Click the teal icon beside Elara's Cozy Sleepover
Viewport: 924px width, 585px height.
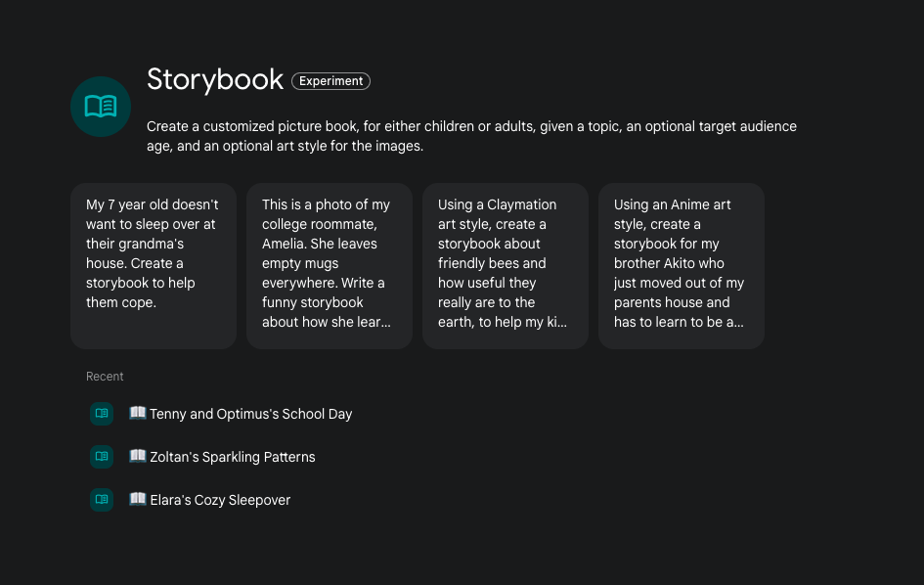pos(102,500)
